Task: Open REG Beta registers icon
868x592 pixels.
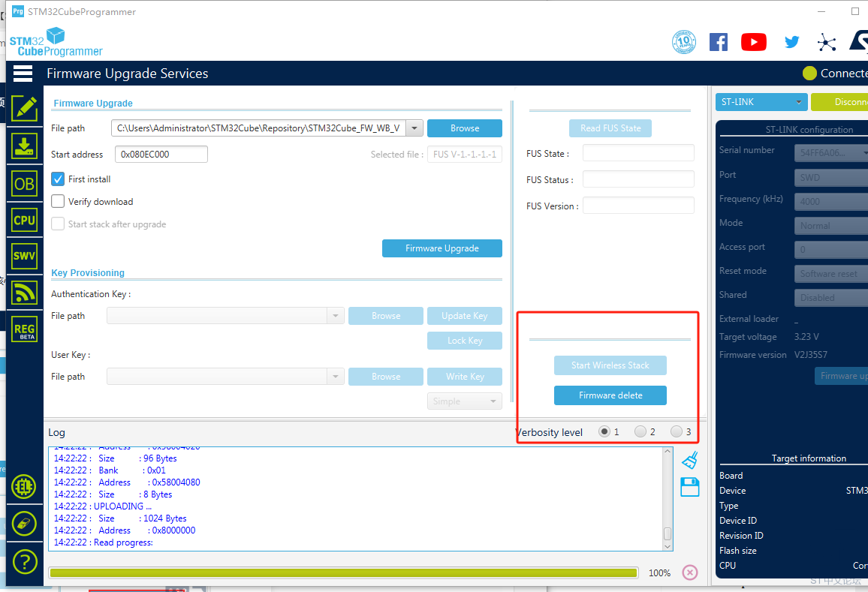Action: pyautogui.click(x=24, y=329)
